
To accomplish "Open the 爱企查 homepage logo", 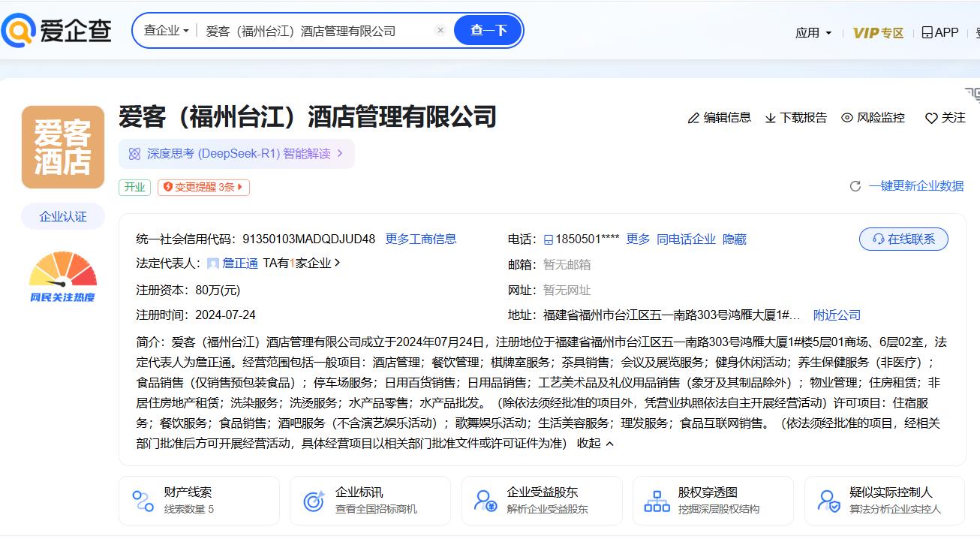I will click(x=57, y=30).
